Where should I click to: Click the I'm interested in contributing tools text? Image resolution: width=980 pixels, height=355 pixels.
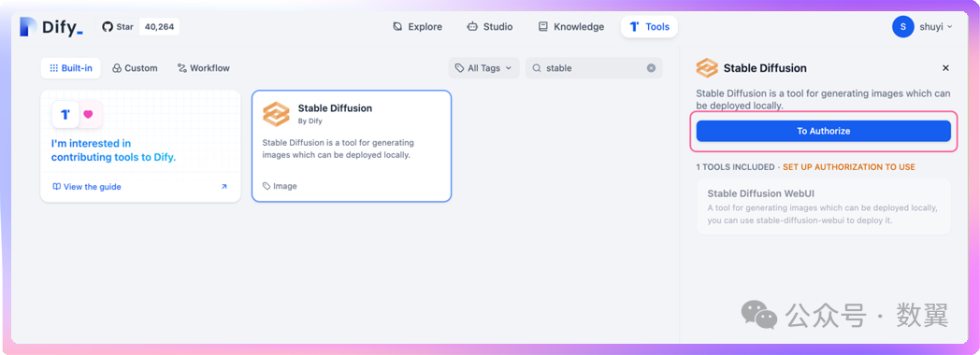click(113, 150)
